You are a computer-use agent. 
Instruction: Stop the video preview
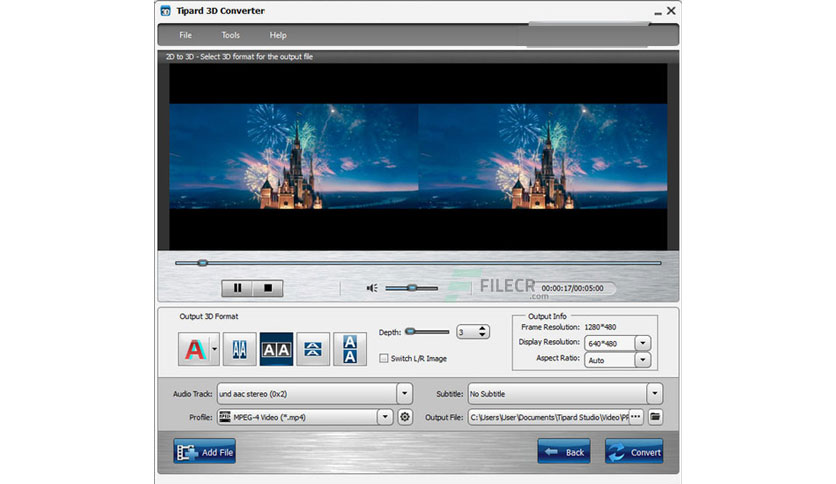pos(268,288)
